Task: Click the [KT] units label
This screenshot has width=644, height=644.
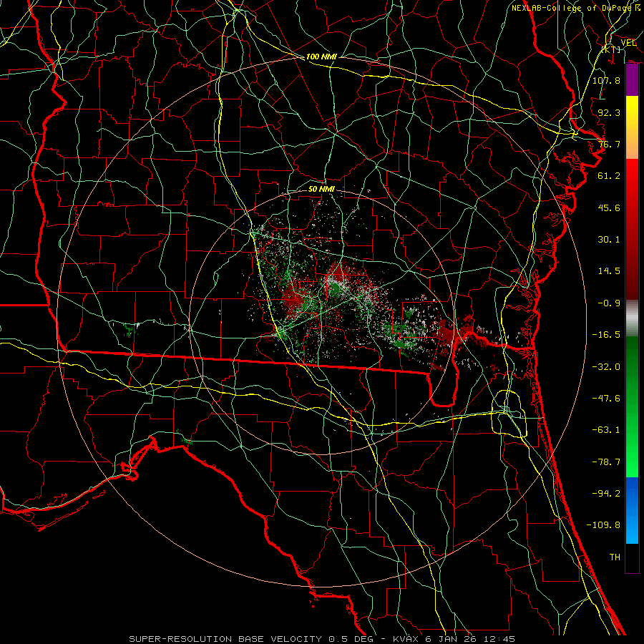Action: click(612, 49)
